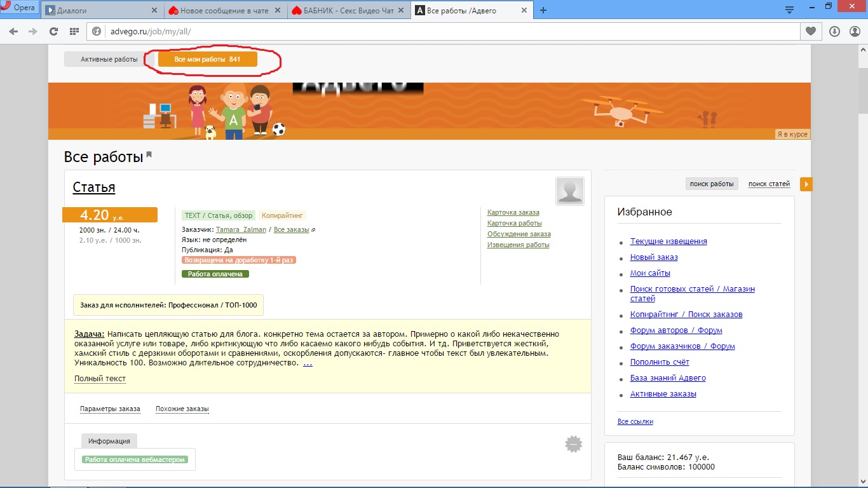Screen dimensions: 868x488
Task: Open customer Tamara_Zalman profile link
Action: pyautogui.click(x=241, y=229)
